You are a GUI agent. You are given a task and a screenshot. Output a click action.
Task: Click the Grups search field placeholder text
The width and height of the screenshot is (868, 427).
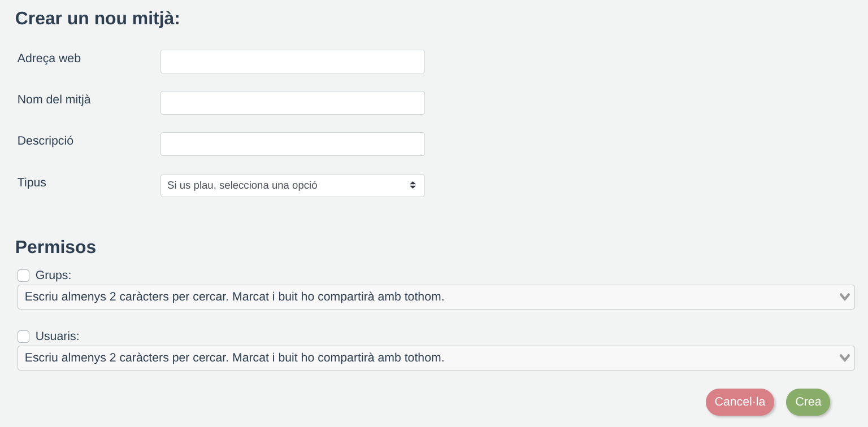point(235,297)
